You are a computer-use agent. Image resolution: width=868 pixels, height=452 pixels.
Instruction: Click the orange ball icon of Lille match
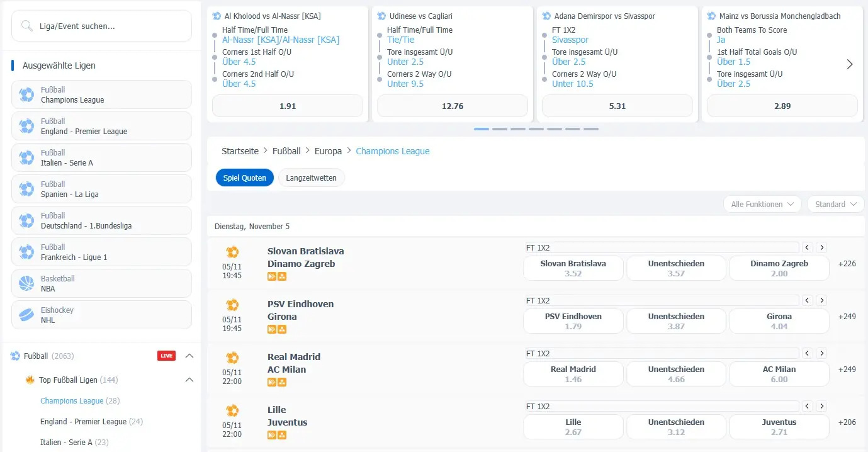tap(232, 410)
